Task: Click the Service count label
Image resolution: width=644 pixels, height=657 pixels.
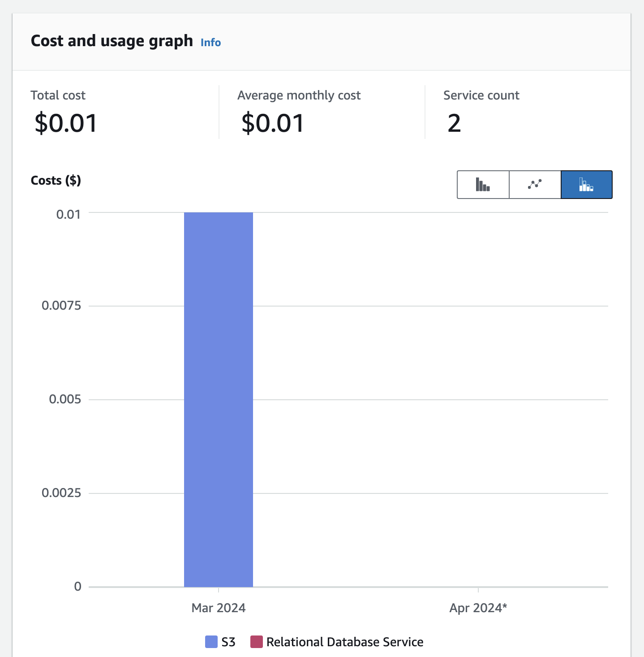Action: [x=481, y=95]
